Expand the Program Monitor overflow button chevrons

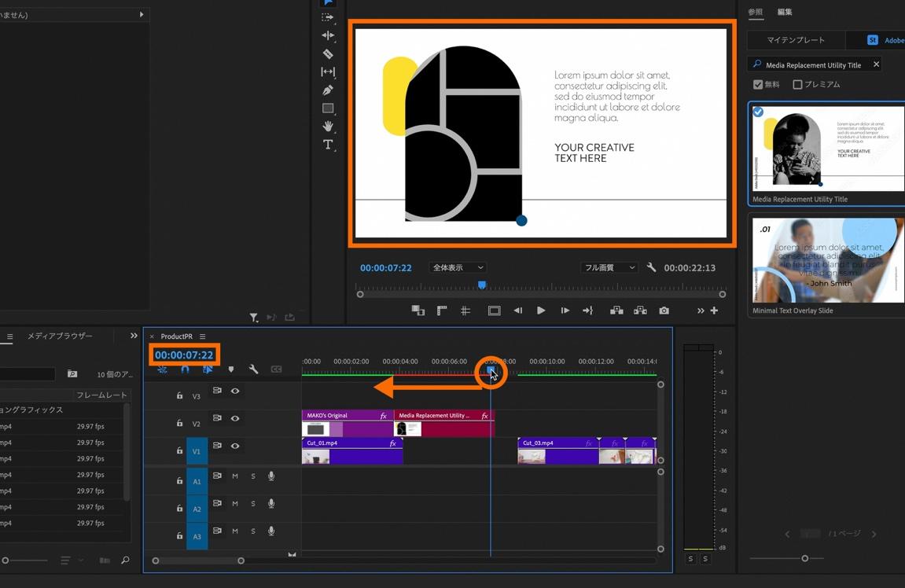(700, 311)
